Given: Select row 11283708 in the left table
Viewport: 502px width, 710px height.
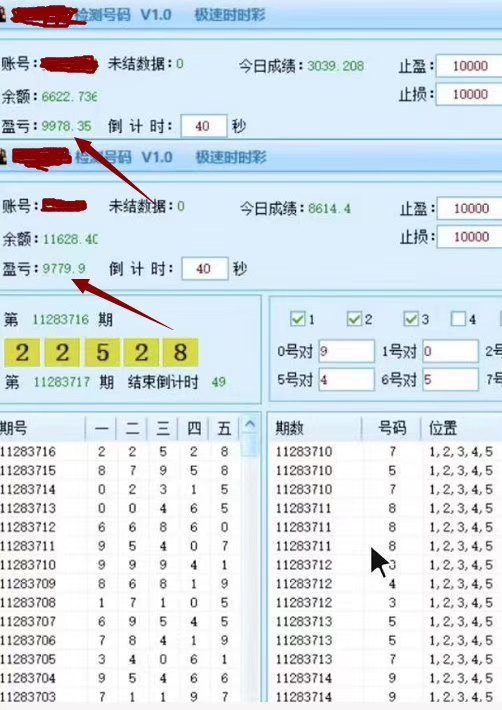Looking at the screenshot, I should pos(120,603).
